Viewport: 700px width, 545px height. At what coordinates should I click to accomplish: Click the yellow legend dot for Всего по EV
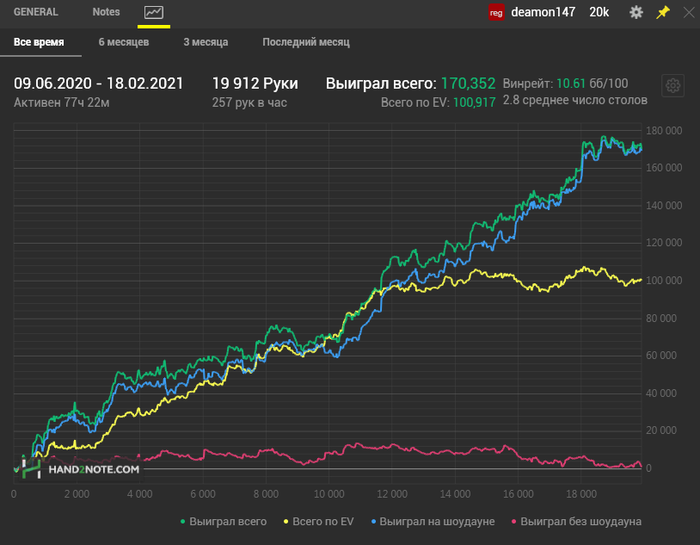(286, 521)
